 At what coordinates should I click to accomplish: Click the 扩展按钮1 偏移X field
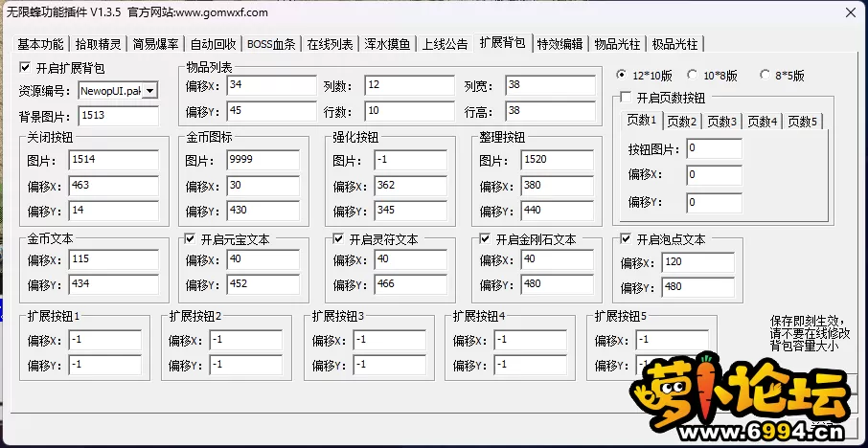[105, 340]
